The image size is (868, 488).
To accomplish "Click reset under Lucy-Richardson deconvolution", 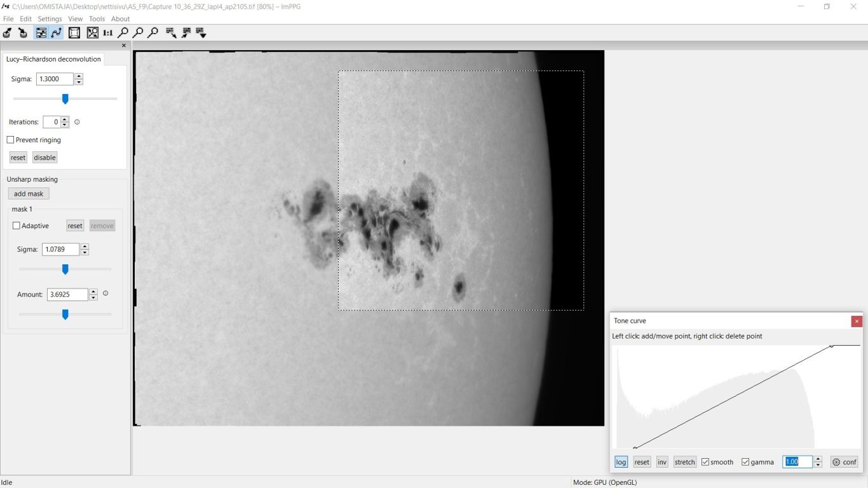I will click(x=18, y=158).
